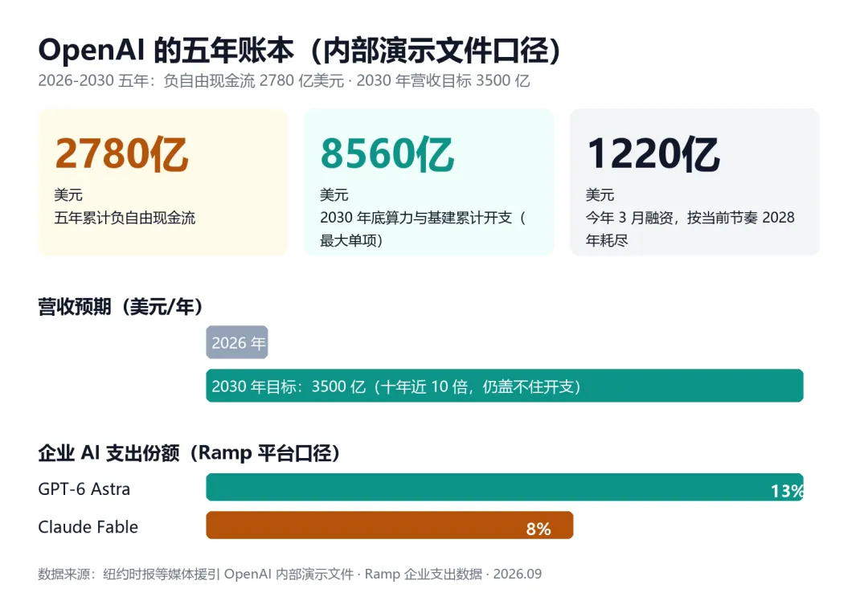Click the 2026-2030 五年 subtitle line
Viewport: 868px width, 597px height.
tap(284, 81)
